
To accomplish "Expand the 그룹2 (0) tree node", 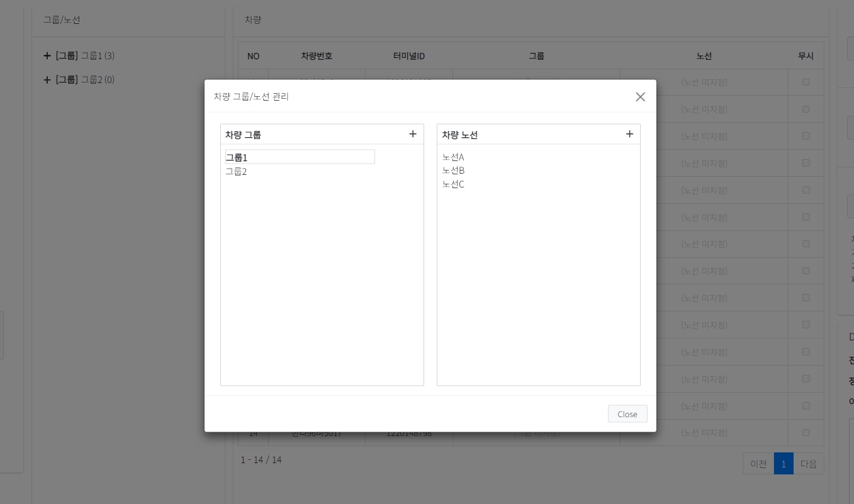I will [47, 79].
